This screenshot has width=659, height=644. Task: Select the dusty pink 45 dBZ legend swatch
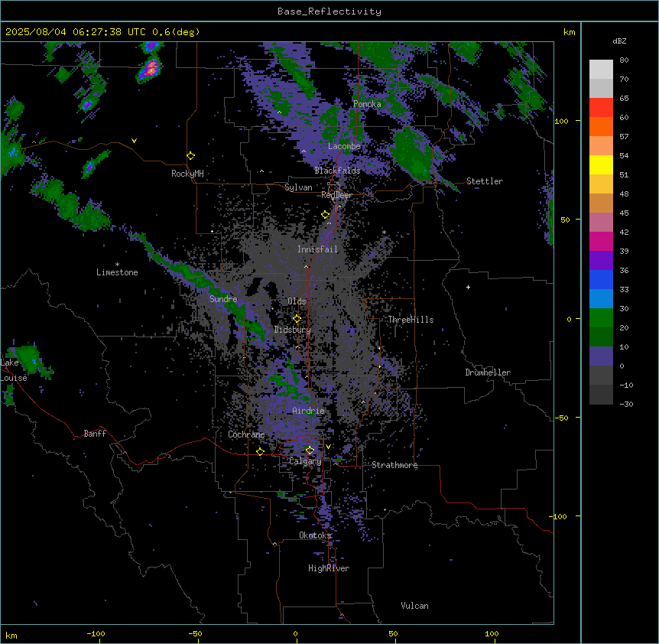601,223
